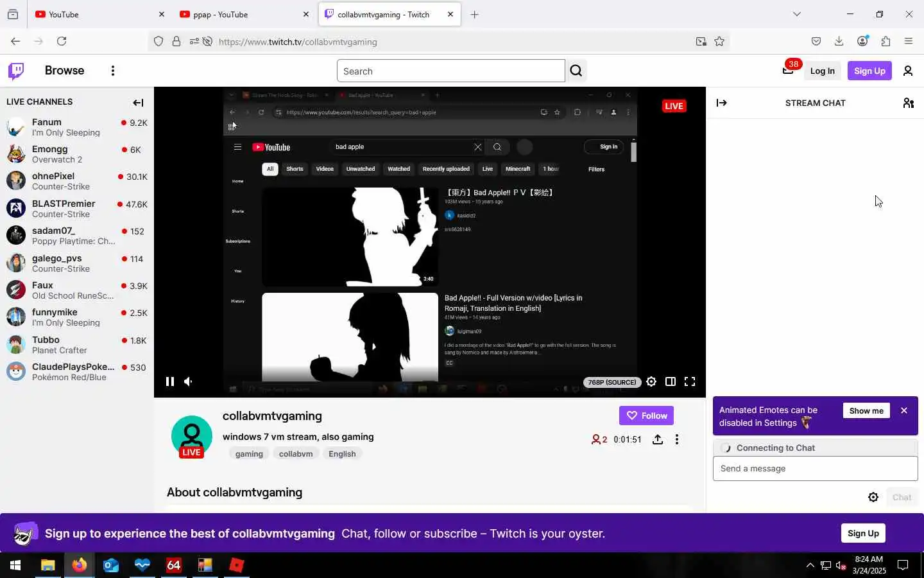Open Firefox application hamburger menu
Viewport: 924px width, 578px height.
[909, 41]
